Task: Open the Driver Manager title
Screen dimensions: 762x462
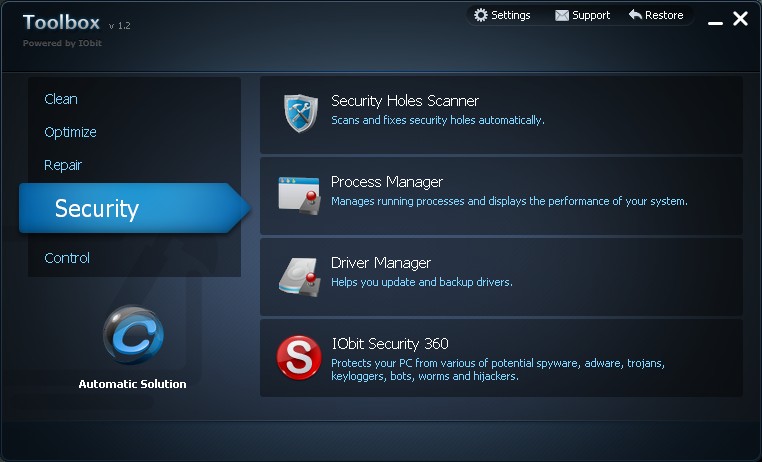Action: pyautogui.click(x=381, y=263)
